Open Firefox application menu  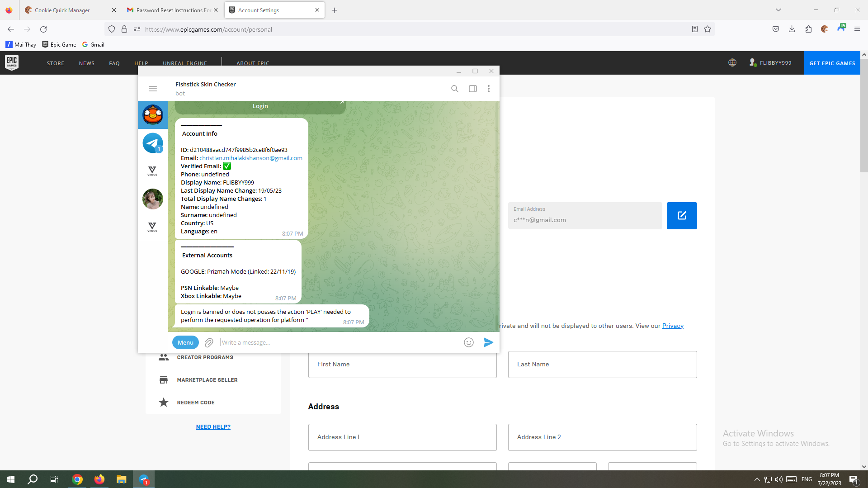pos(857,29)
